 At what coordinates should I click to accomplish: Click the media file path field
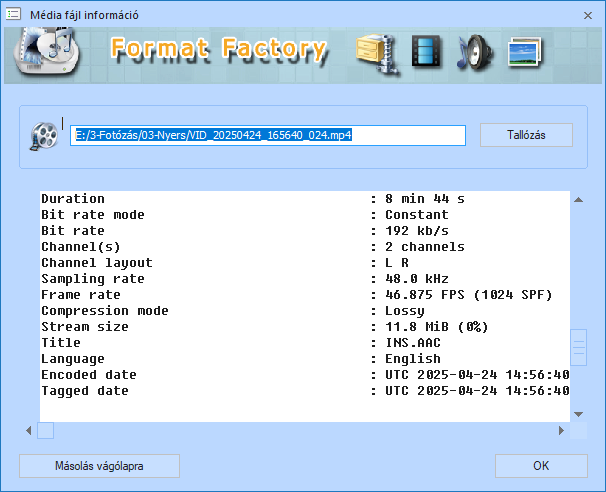click(x=268, y=135)
